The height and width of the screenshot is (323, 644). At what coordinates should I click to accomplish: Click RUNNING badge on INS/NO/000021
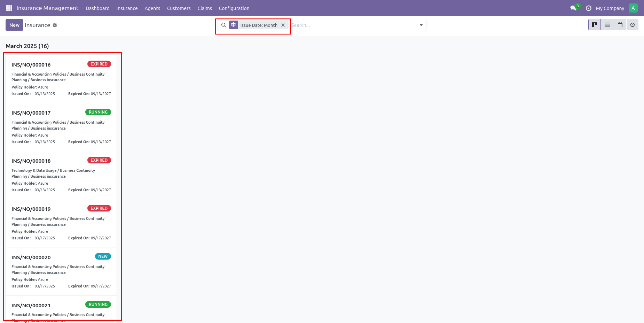pyautogui.click(x=98, y=305)
